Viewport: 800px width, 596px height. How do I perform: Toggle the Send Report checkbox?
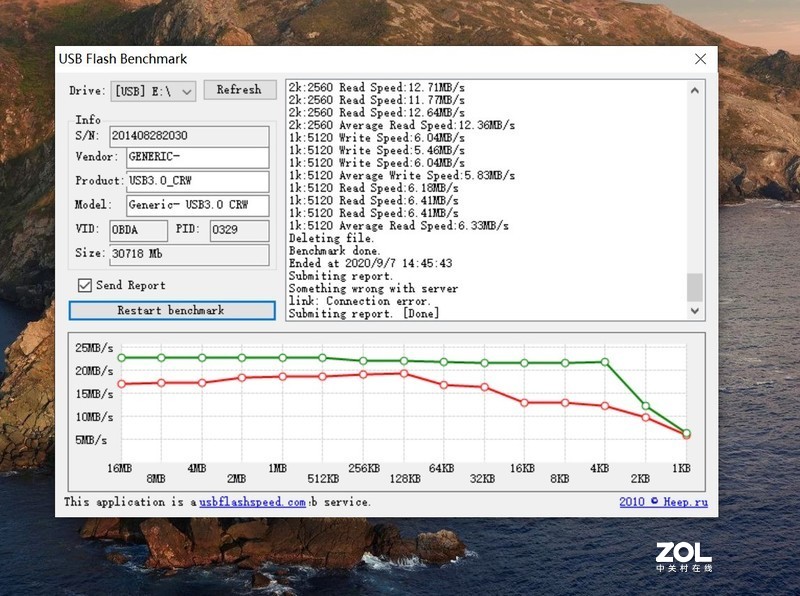point(85,285)
